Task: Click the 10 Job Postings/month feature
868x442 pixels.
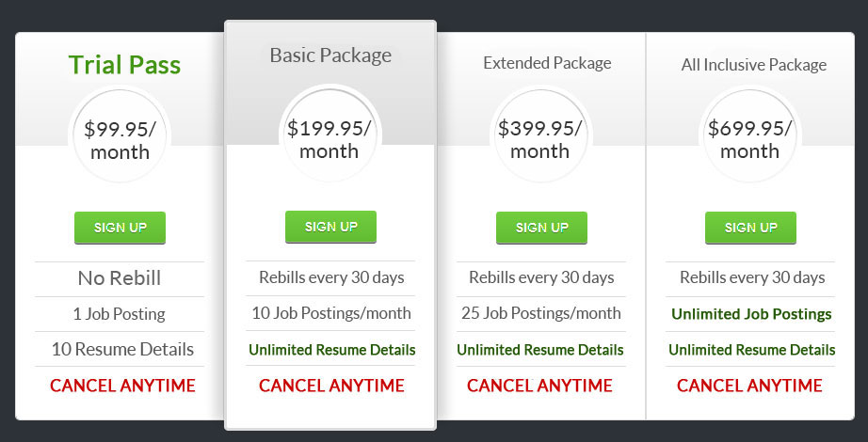Action: coord(331,313)
